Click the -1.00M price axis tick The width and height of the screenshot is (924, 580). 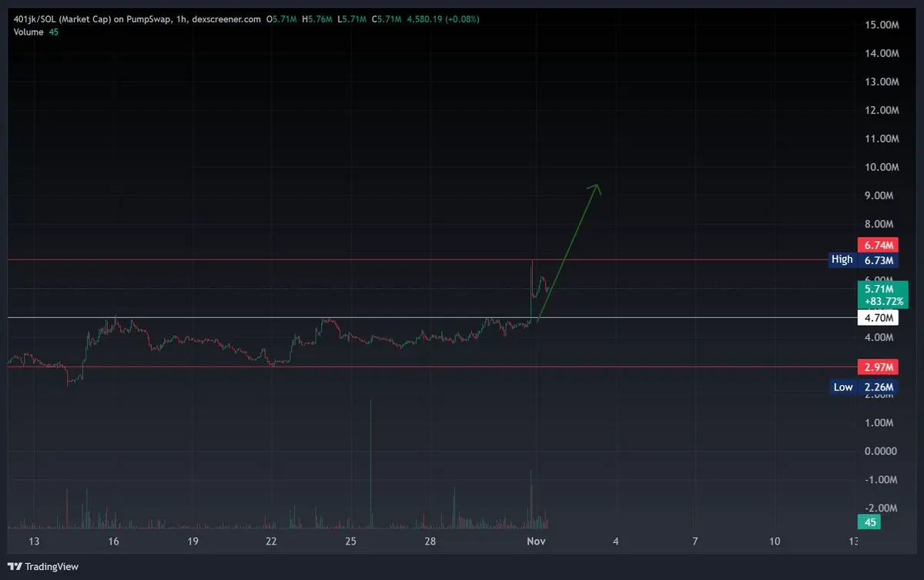coord(881,480)
